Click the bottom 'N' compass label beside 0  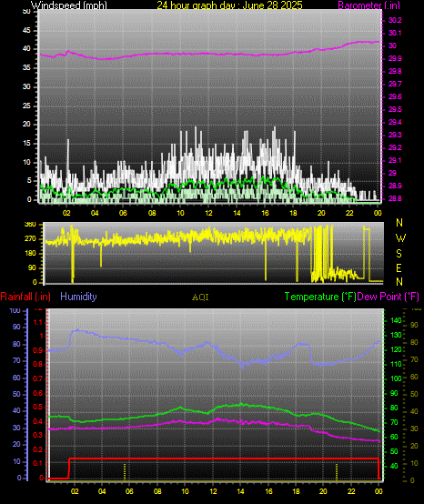pos(399,282)
